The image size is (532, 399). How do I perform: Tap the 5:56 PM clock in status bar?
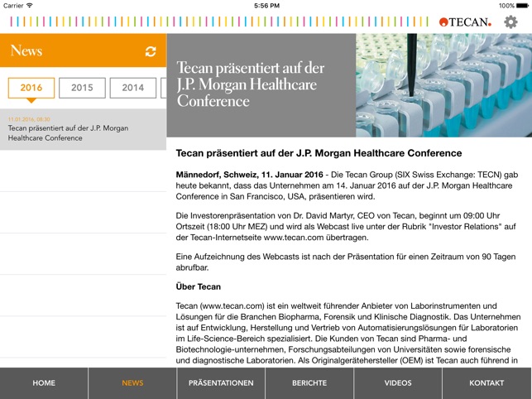[266, 6]
